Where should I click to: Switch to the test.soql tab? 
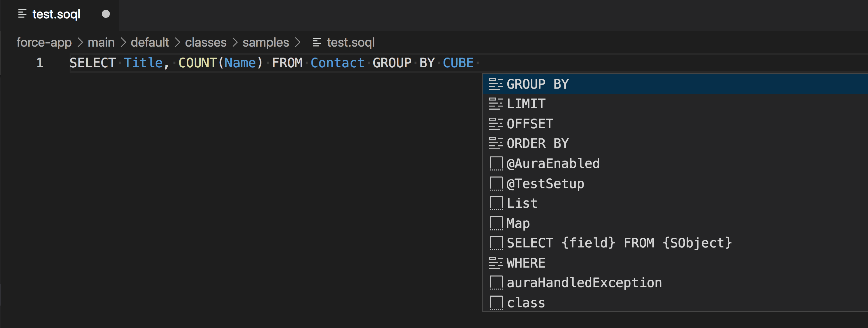pyautogui.click(x=56, y=14)
